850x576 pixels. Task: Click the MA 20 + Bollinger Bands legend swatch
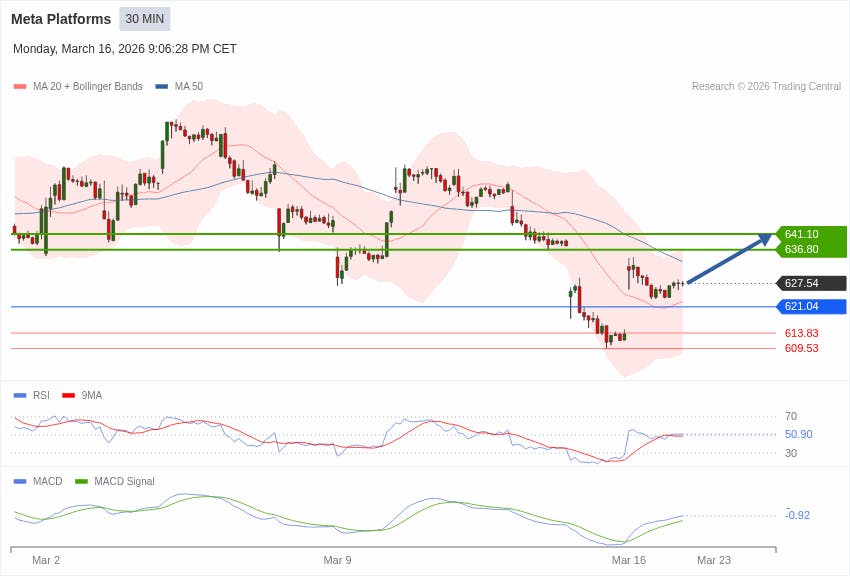tap(20, 86)
